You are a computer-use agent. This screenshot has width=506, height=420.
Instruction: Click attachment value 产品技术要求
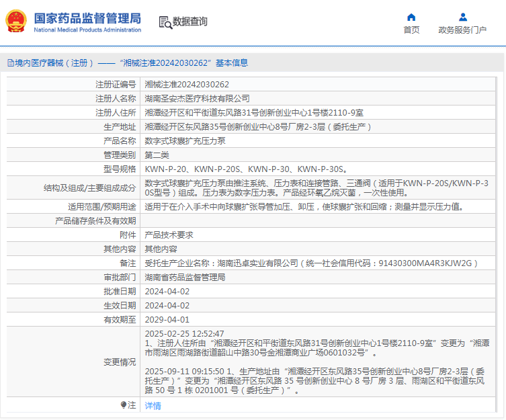(x=169, y=235)
